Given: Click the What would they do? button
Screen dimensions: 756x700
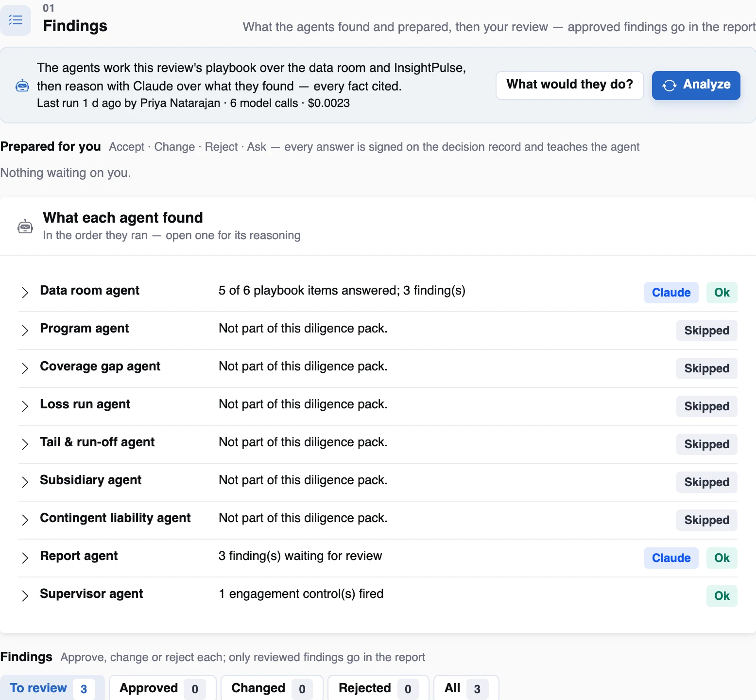Looking at the screenshot, I should tap(569, 86).
